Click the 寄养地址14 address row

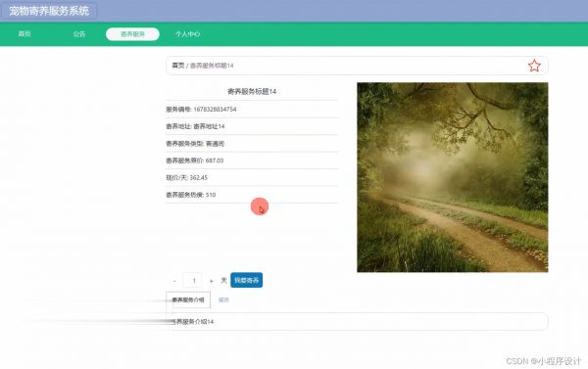click(x=252, y=126)
